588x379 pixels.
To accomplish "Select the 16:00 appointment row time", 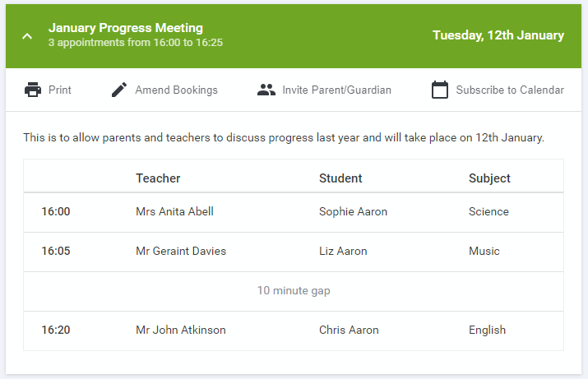I will [x=56, y=211].
